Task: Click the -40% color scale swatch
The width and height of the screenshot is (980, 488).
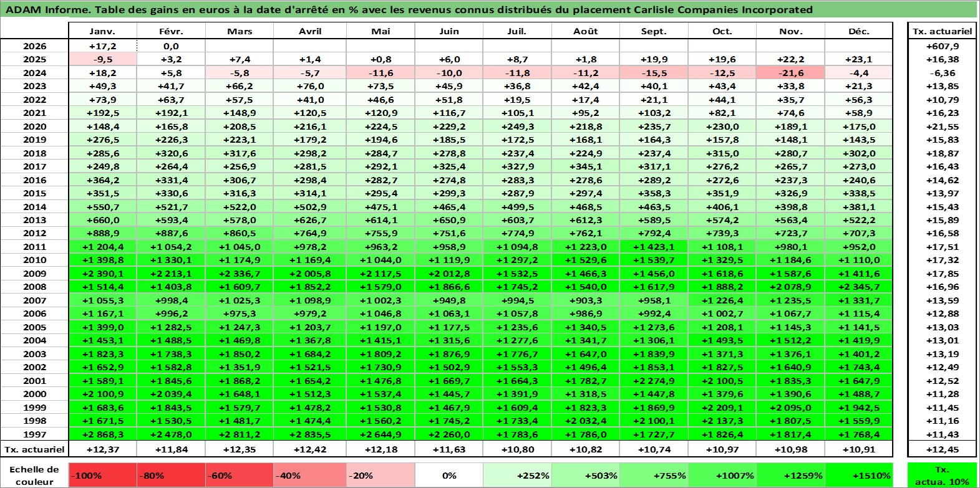Action: click(x=310, y=475)
